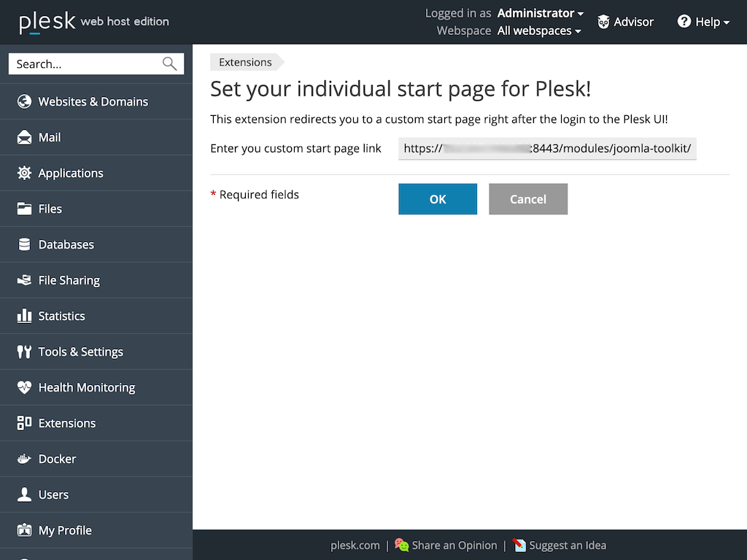
Task: Navigate to Health Monitoring in the sidebar
Action: click(x=87, y=387)
